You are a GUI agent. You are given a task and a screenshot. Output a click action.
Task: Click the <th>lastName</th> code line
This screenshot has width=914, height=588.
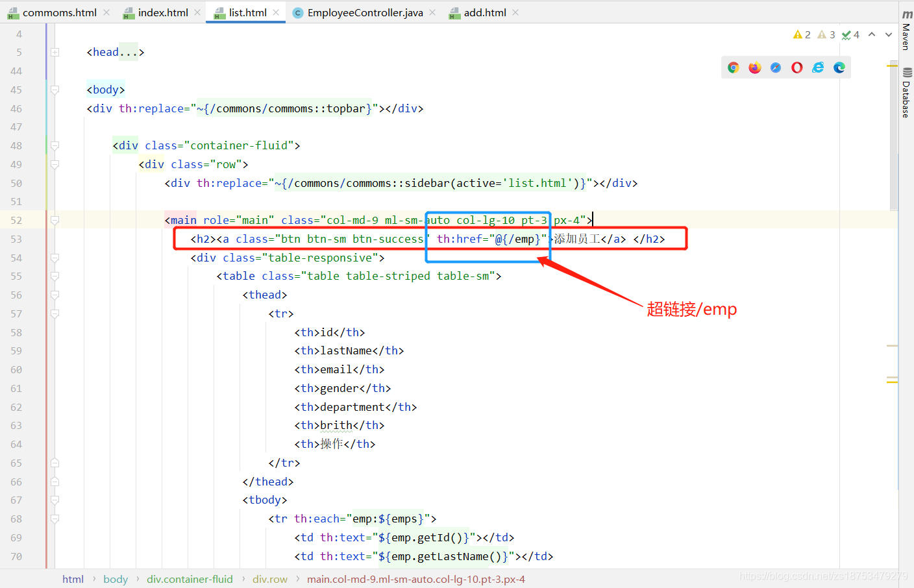[x=349, y=350]
